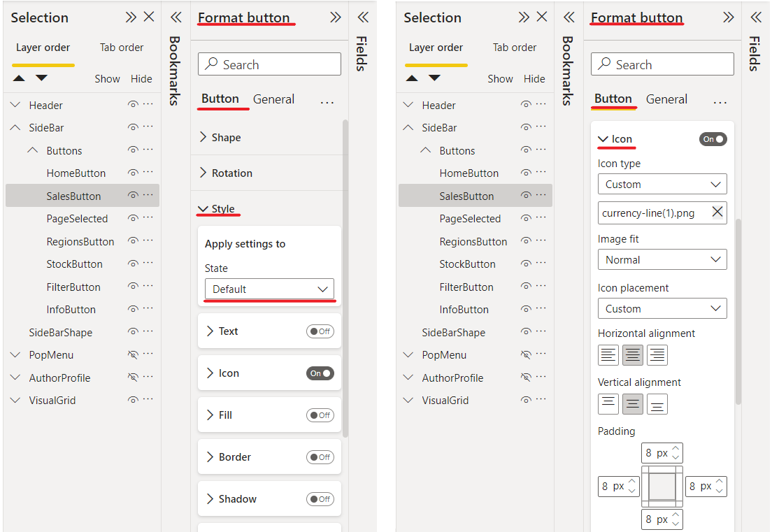Open the Icon type dropdown
Screen dimensions: 772x532
662,184
